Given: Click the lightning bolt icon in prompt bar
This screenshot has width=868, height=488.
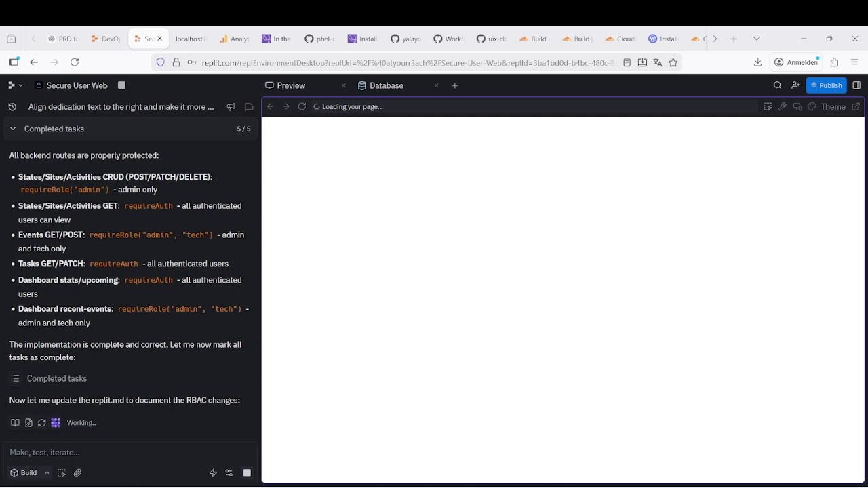Looking at the screenshot, I should click(x=213, y=473).
